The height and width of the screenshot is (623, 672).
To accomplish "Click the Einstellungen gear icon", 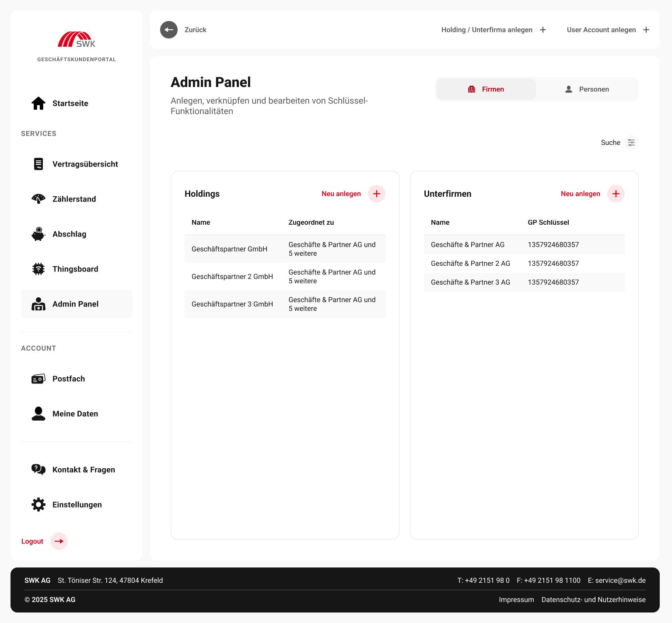I will pyautogui.click(x=38, y=505).
